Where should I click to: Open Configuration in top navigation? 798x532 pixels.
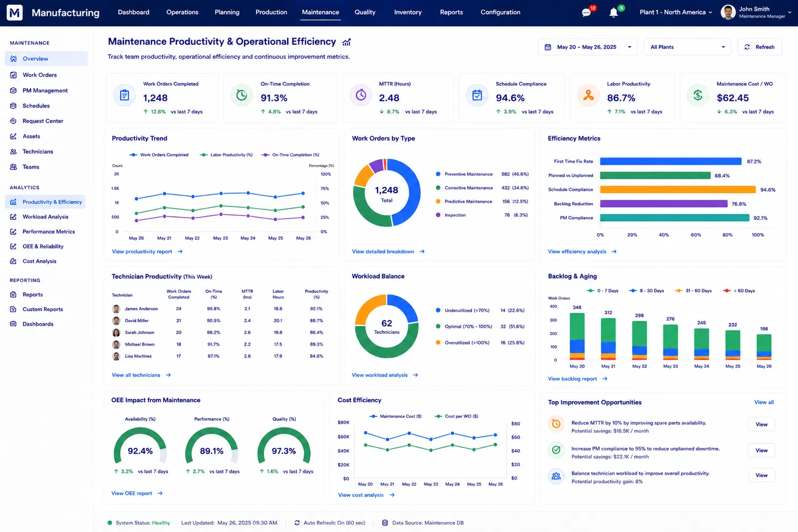coord(501,12)
